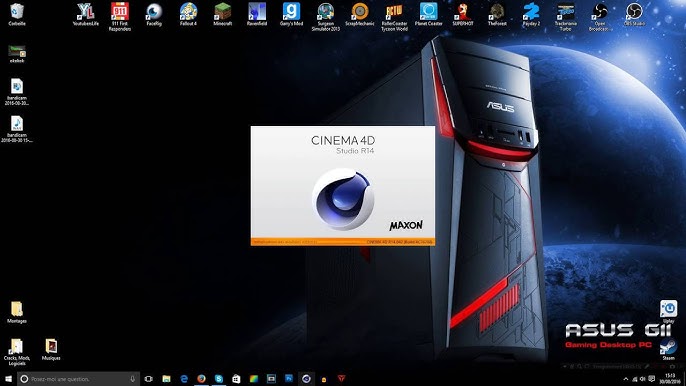Select the Montages folder on desktop
The image size is (686, 386).
pyautogui.click(x=17, y=312)
